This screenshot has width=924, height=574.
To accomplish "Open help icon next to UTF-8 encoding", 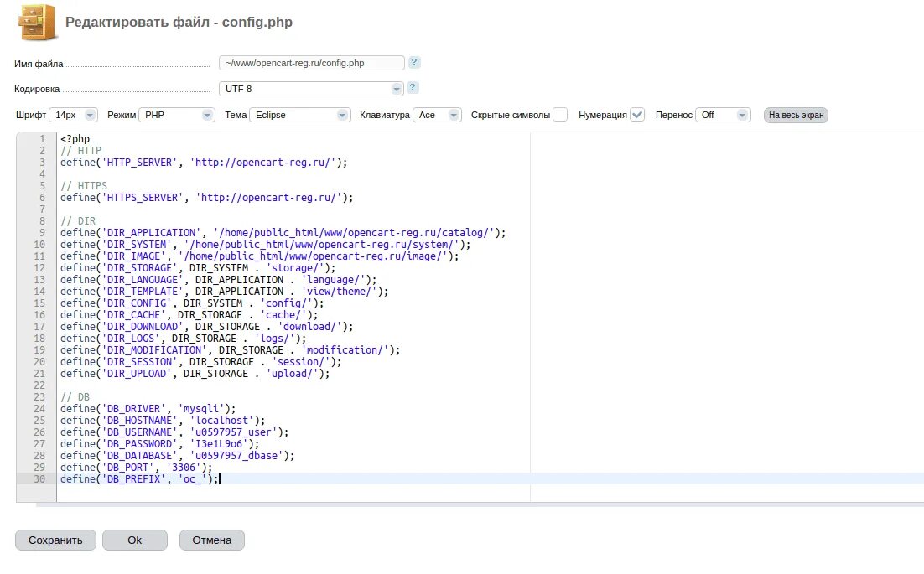I will click(x=413, y=87).
